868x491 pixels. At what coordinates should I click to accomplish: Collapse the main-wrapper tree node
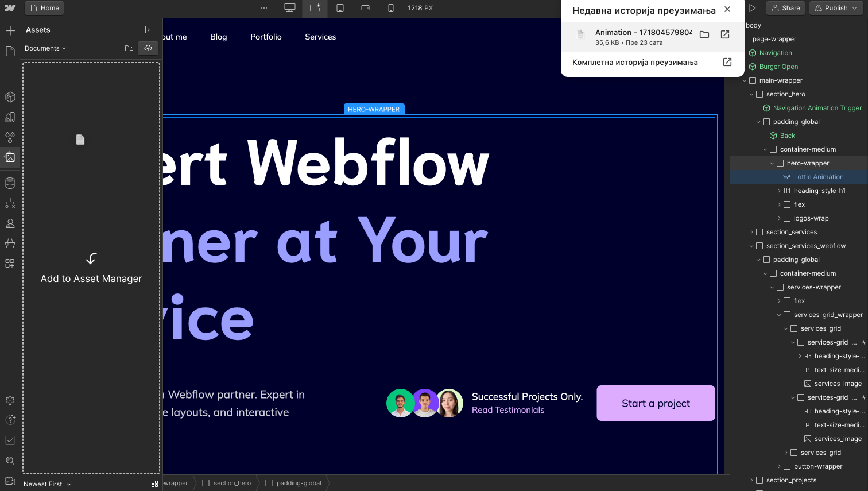point(745,80)
